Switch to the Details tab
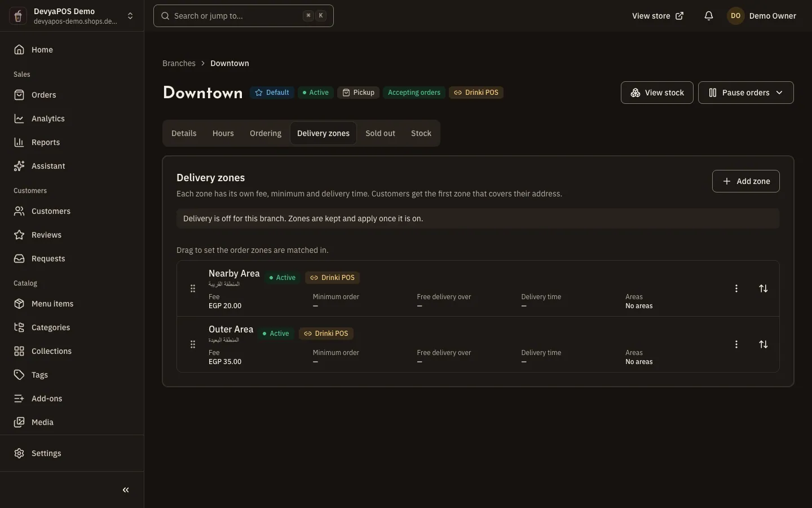812x508 pixels. point(184,133)
